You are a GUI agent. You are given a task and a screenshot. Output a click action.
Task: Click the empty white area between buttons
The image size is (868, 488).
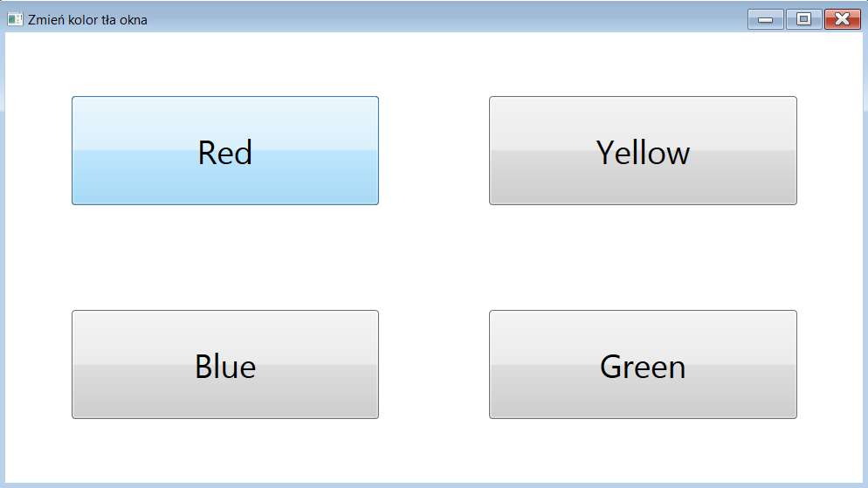(x=434, y=258)
